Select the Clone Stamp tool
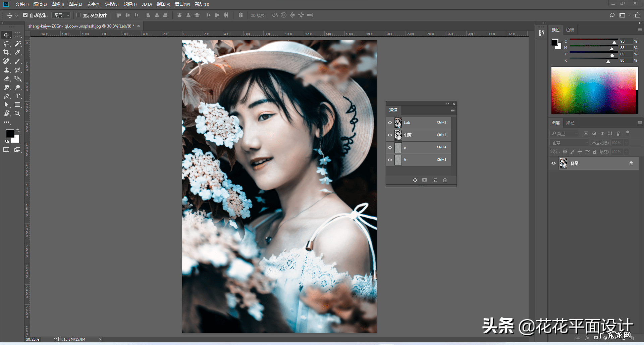Screen dimensions: 644x345 click(6, 70)
